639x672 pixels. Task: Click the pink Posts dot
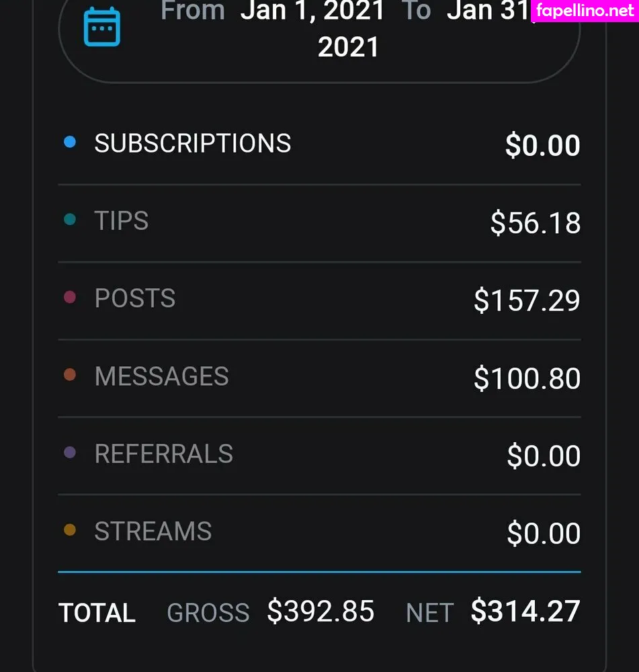click(x=69, y=297)
